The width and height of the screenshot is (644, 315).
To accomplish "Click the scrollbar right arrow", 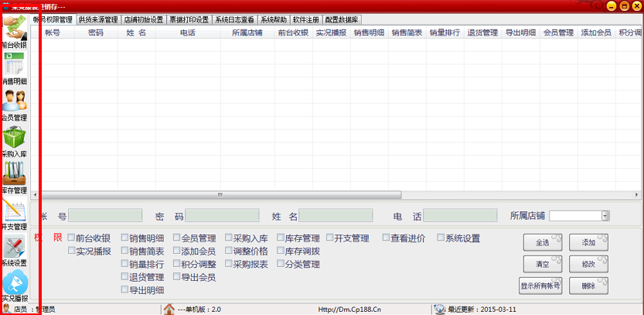I will pyautogui.click(x=637, y=194).
